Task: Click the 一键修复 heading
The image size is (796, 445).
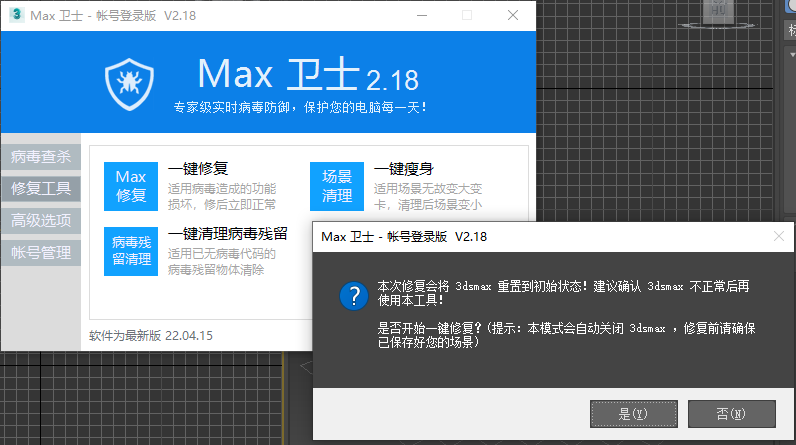Action: [x=198, y=168]
